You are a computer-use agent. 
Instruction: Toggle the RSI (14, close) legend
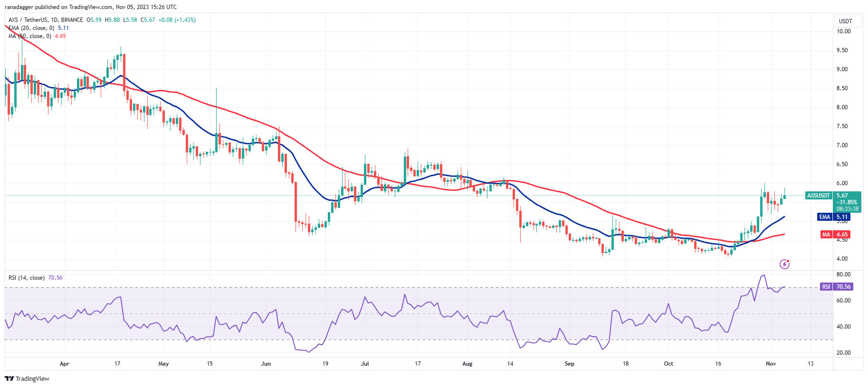coord(27,278)
